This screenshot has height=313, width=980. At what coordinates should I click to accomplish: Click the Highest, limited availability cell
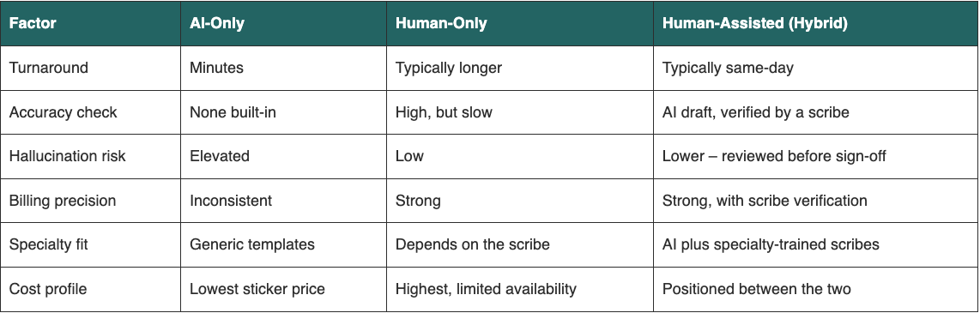coord(486,289)
